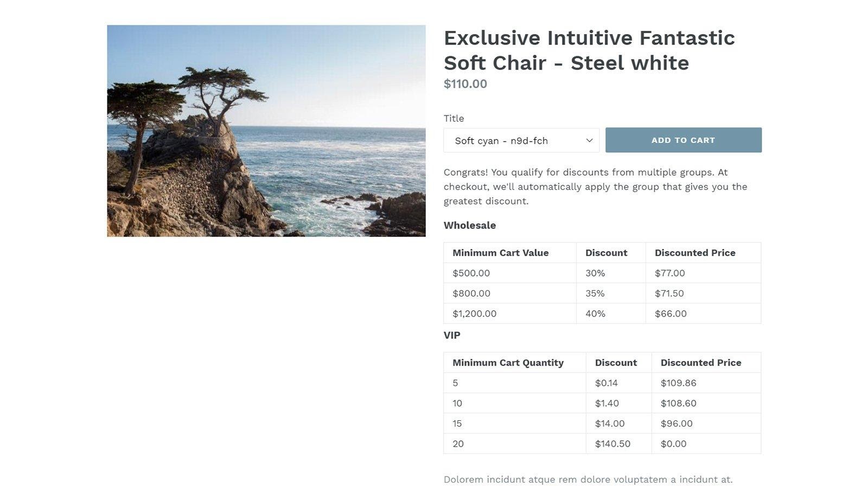This screenshot has width=868, height=488.
Task: Open the Title variant dropdown
Action: (x=521, y=140)
